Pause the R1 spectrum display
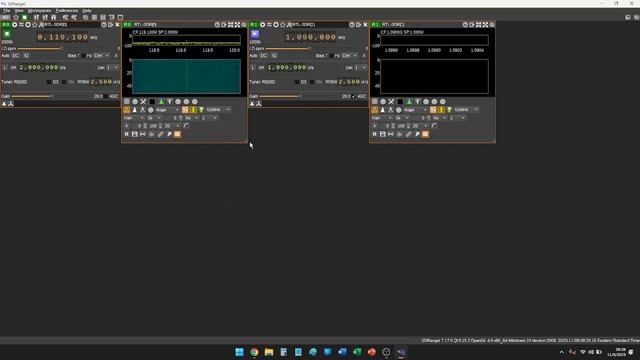 click(x=374, y=134)
